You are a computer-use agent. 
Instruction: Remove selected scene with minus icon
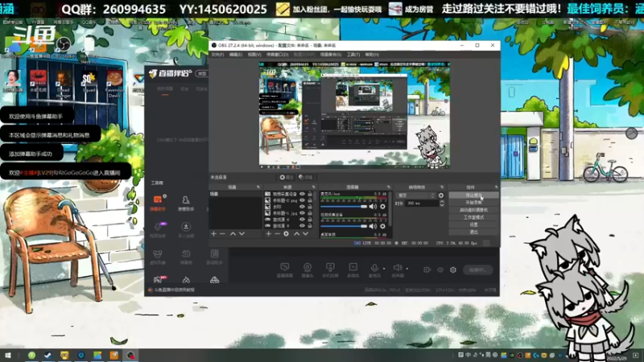[x=222, y=233]
